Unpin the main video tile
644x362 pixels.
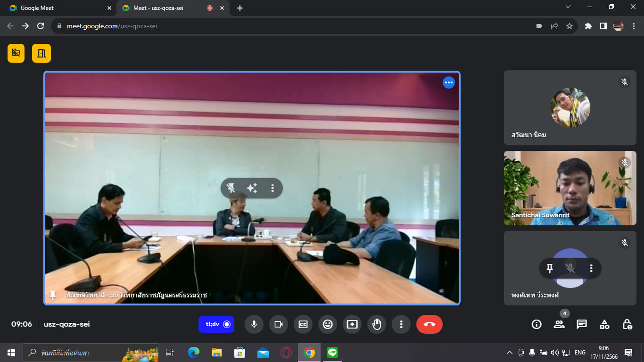pyautogui.click(x=231, y=189)
